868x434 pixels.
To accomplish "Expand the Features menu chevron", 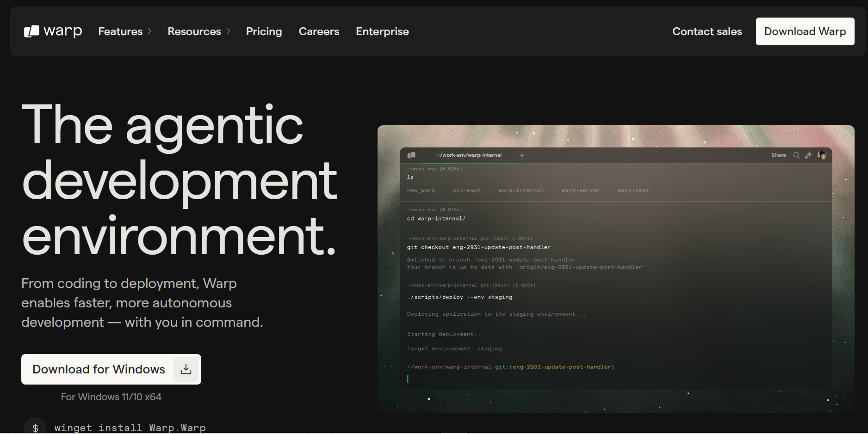I will 149,31.
